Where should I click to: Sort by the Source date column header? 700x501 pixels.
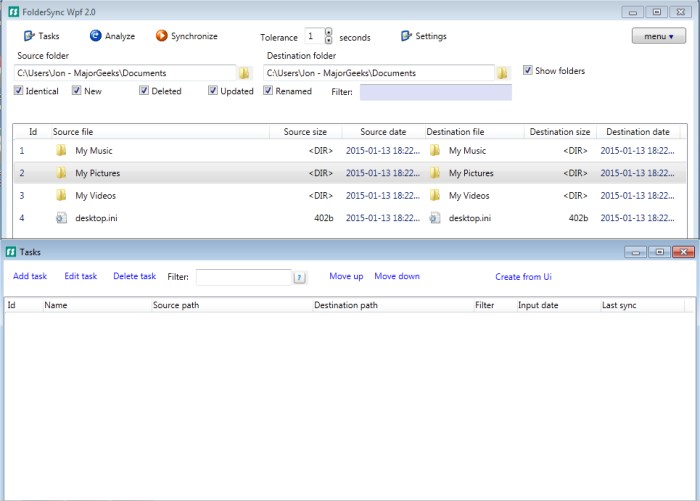click(383, 132)
